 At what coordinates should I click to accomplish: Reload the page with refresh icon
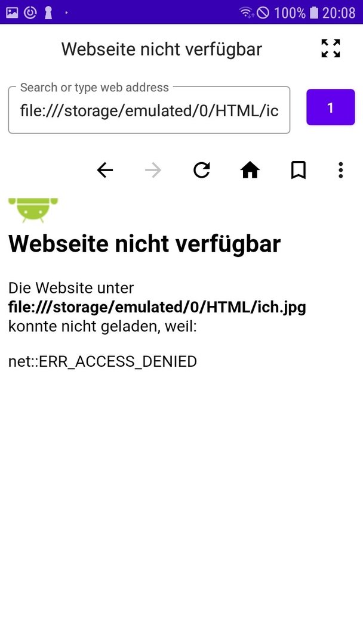(x=201, y=170)
